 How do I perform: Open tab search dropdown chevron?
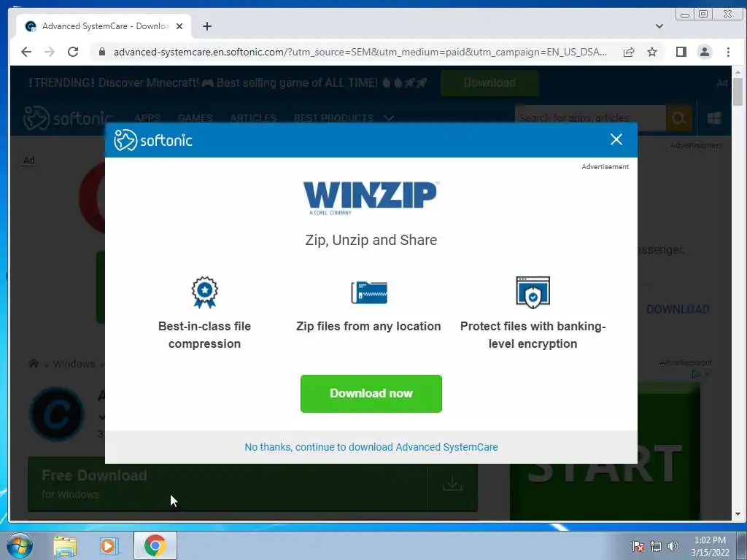click(659, 26)
